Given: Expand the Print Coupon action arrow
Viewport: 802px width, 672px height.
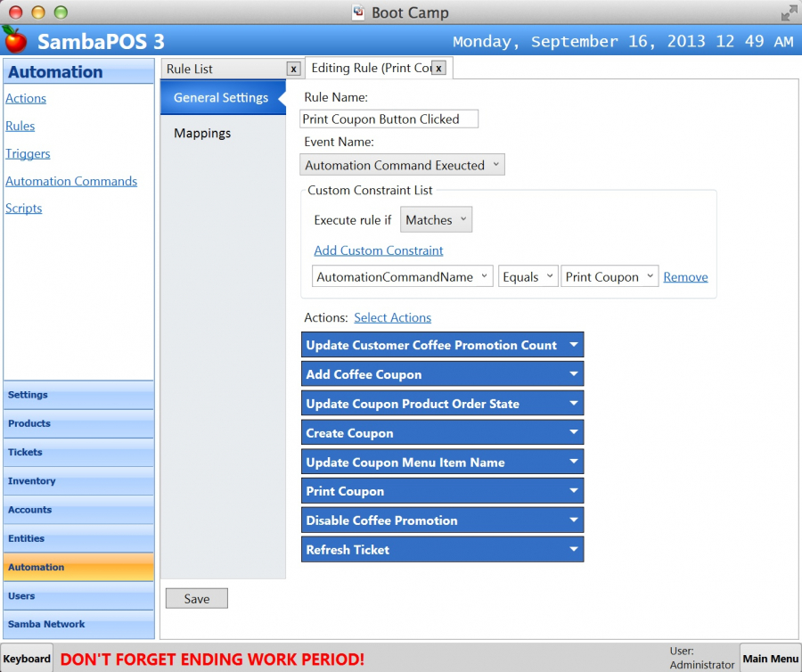Looking at the screenshot, I should 574,491.
